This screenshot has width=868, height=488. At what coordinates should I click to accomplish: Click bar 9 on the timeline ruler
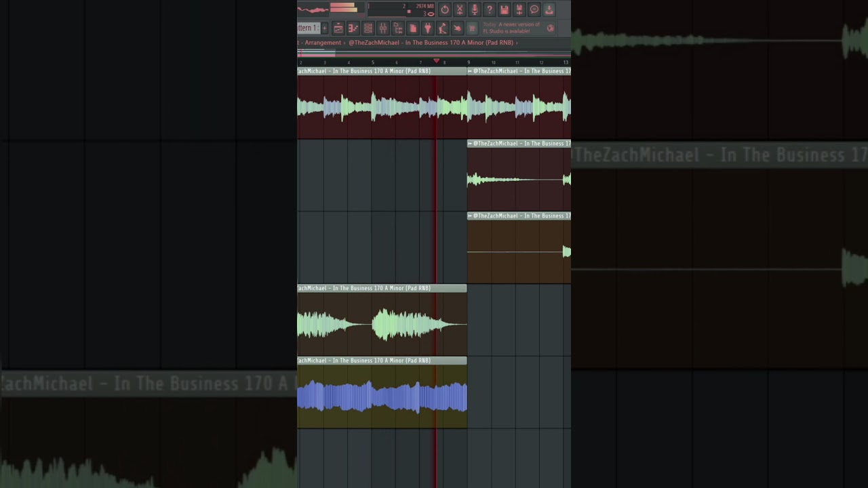(x=469, y=62)
